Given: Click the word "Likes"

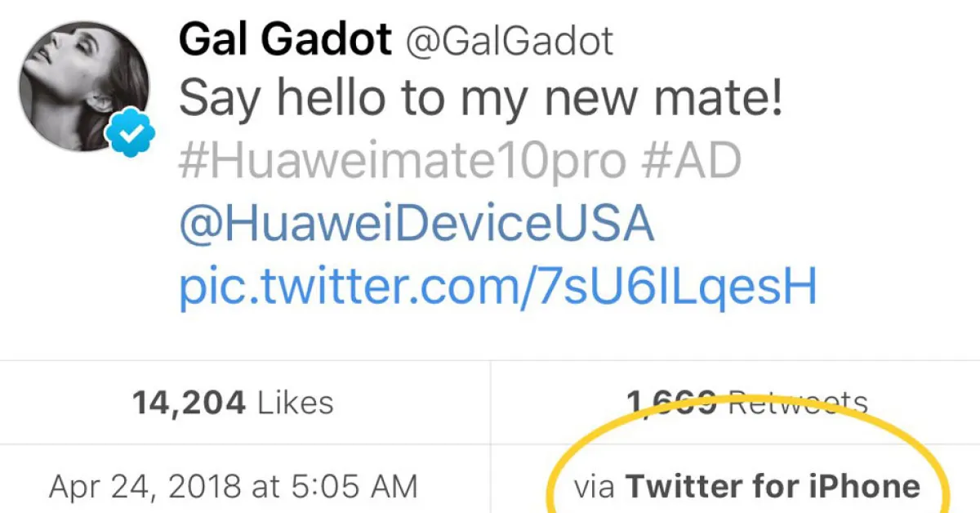Looking at the screenshot, I should tap(295, 402).
